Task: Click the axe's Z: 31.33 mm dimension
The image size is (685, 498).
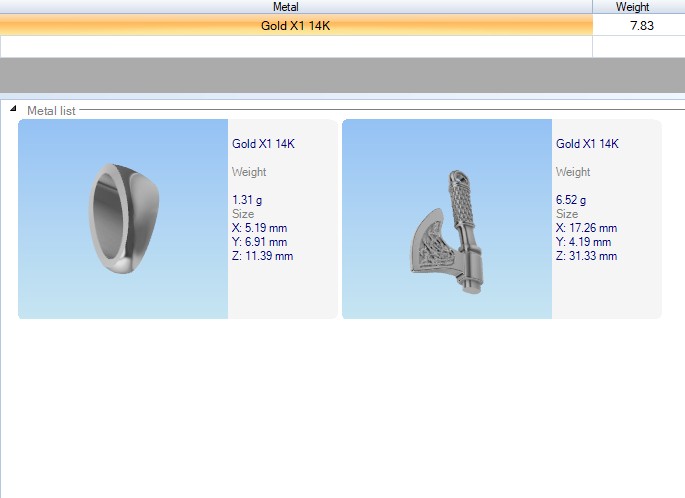Action: click(x=586, y=256)
